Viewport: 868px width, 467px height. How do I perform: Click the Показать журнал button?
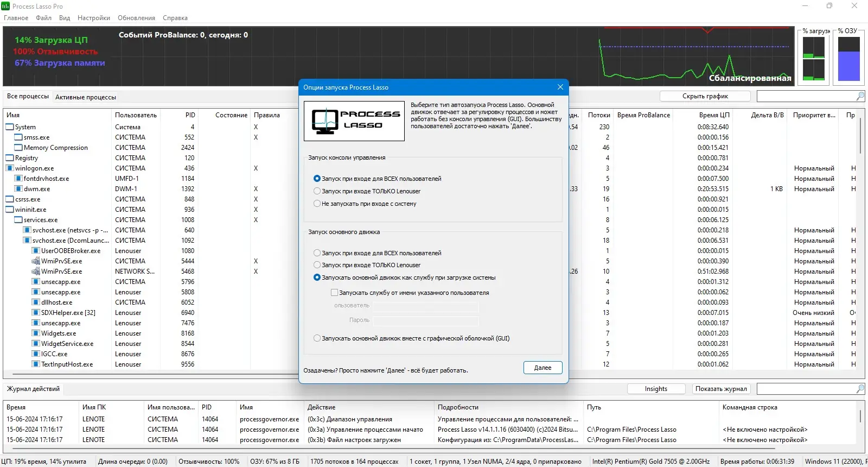(721, 389)
